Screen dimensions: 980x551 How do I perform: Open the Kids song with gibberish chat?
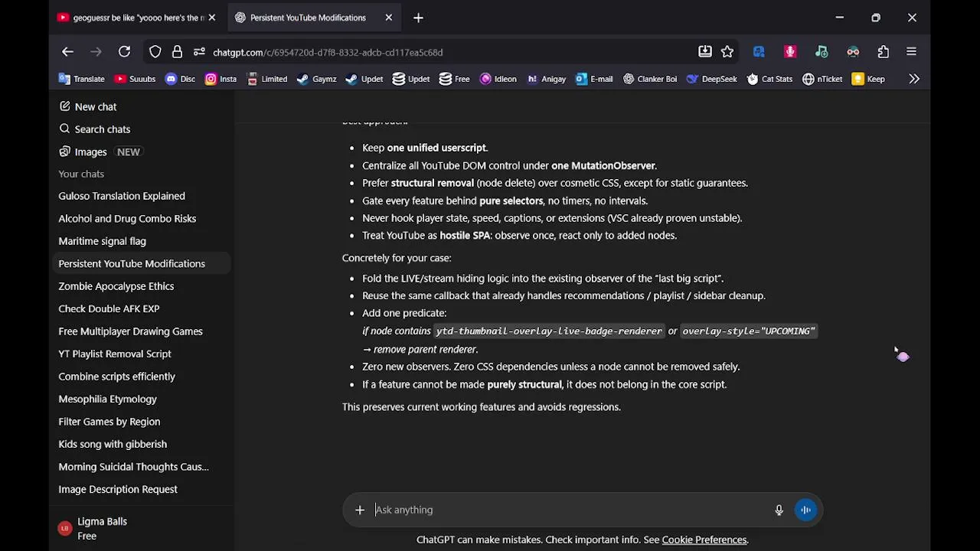coord(142,444)
